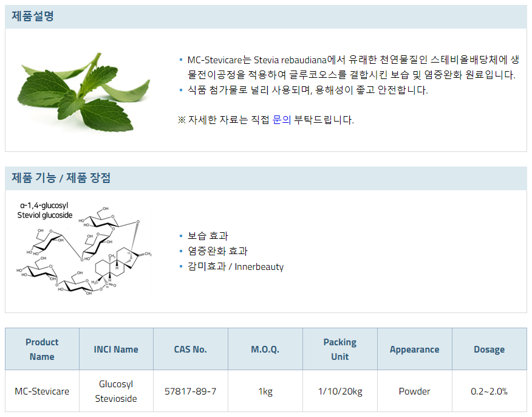Click the CAS No. column header
Screen dimensions: 532x417
point(190,349)
